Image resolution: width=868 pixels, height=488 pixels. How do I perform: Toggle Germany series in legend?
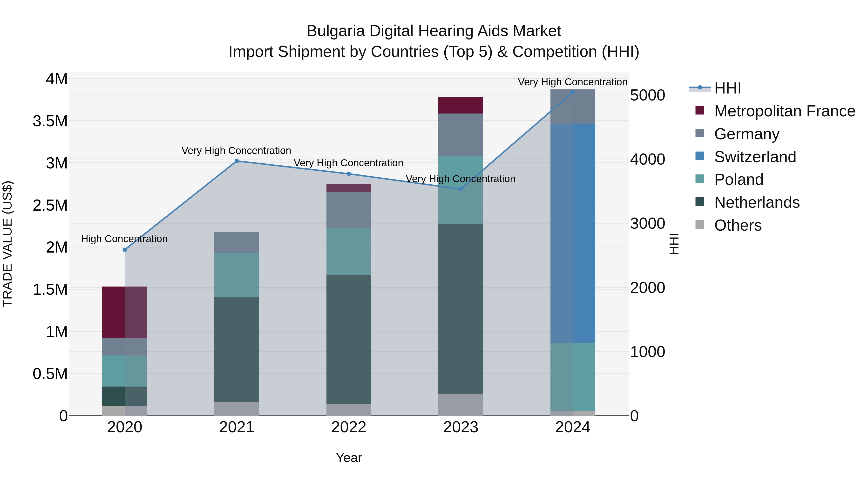(x=737, y=134)
